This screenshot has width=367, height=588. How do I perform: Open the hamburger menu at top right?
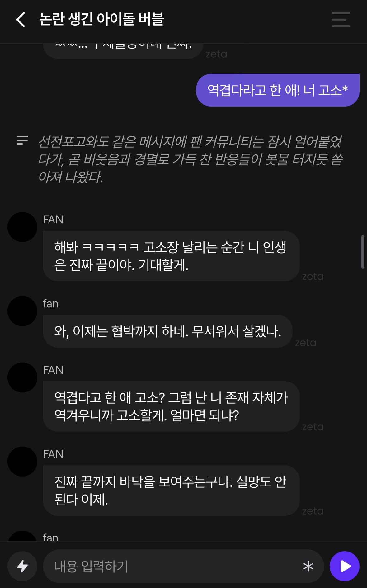341,20
